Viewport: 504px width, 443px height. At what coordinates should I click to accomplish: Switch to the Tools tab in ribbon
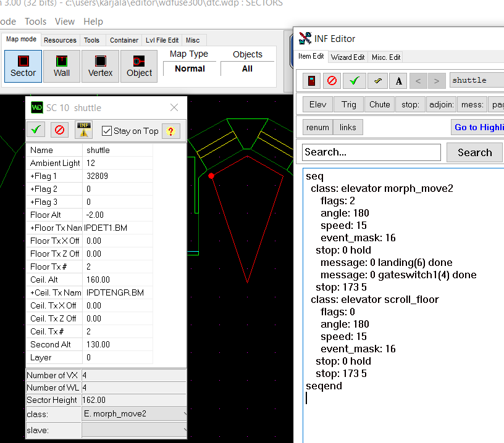coord(91,40)
